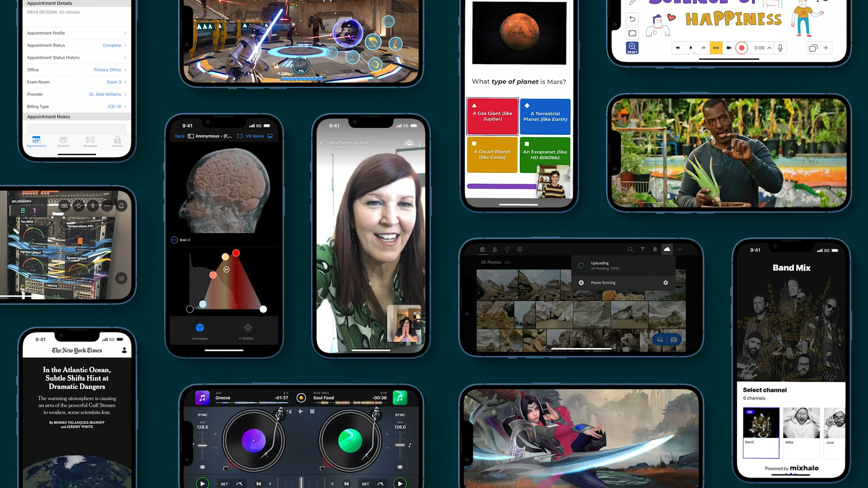This screenshot has height=488, width=868.
Task: Tap the microphone icon in recording toolbar
Action: tap(780, 48)
